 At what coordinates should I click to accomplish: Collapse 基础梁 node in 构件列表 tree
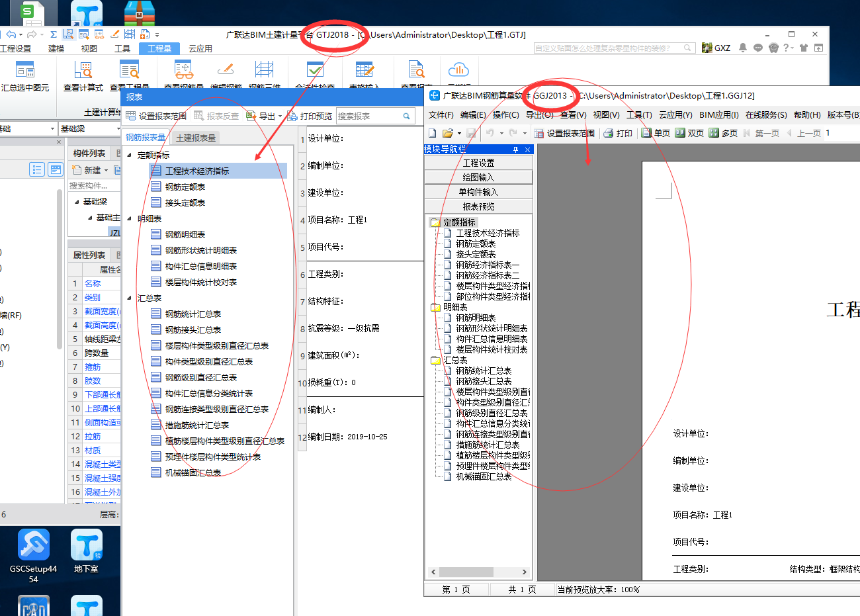pyautogui.click(x=77, y=201)
